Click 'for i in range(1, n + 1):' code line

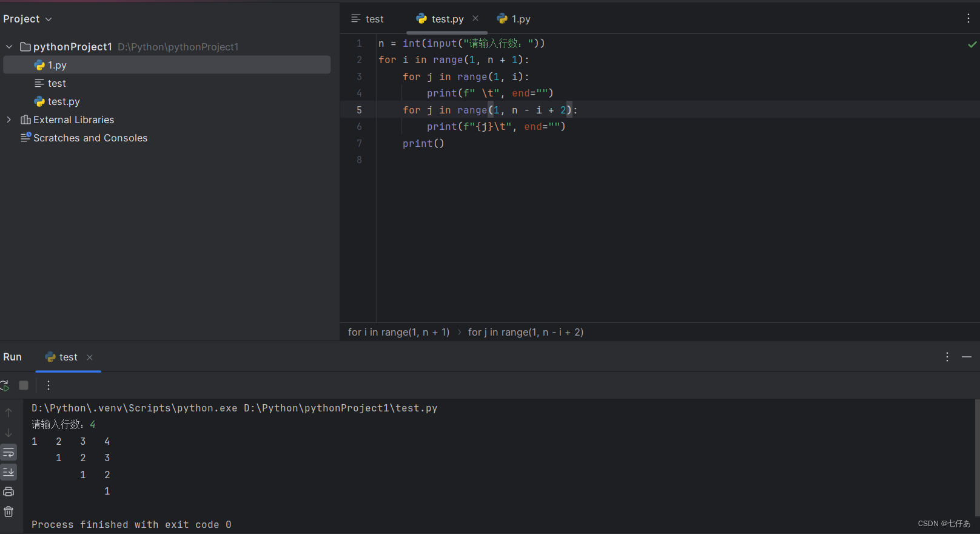pyautogui.click(x=454, y=59)
